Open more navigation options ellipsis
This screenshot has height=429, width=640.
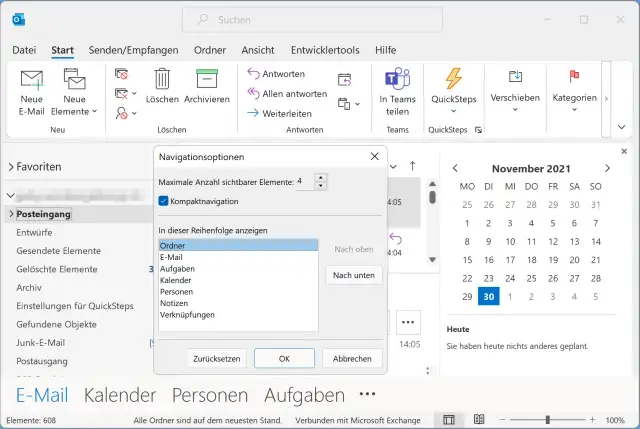pyautogui.click(x=367, y=394)
